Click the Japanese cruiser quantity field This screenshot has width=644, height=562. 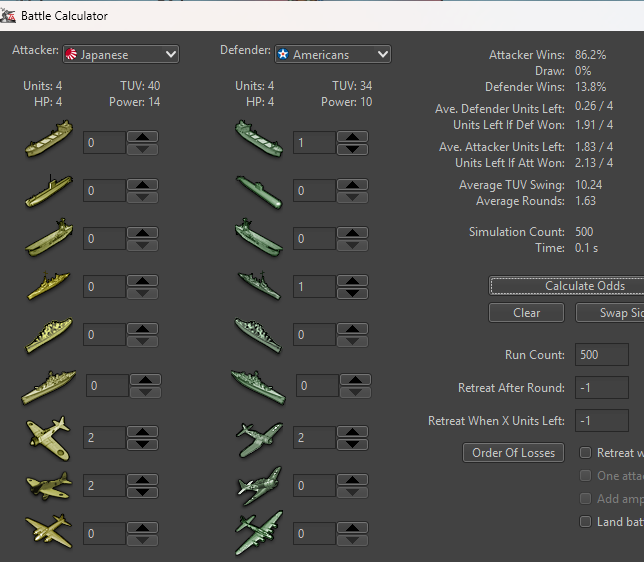coord(104,334)
